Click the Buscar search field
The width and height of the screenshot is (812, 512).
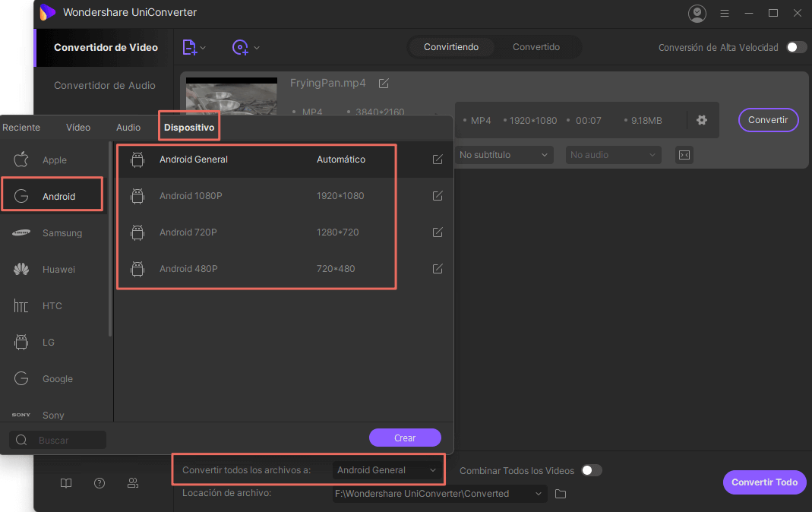coord(58,440)
